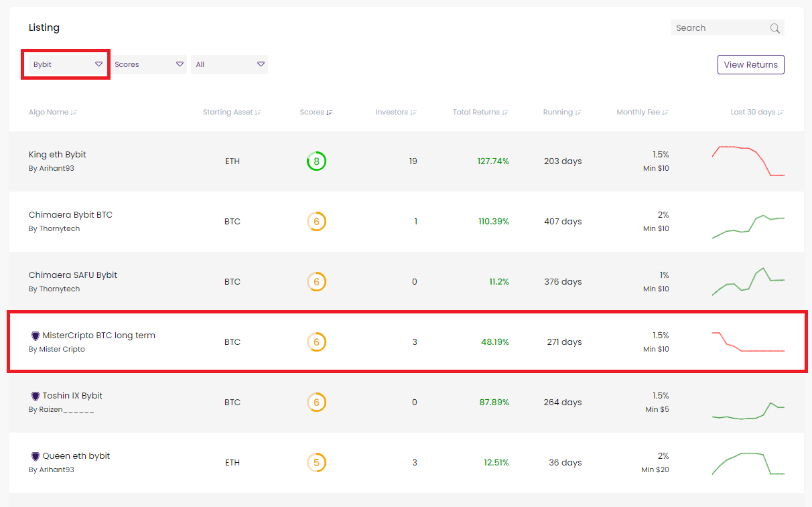
Task: Click the search magnifier icon
Action: point(774,28)
